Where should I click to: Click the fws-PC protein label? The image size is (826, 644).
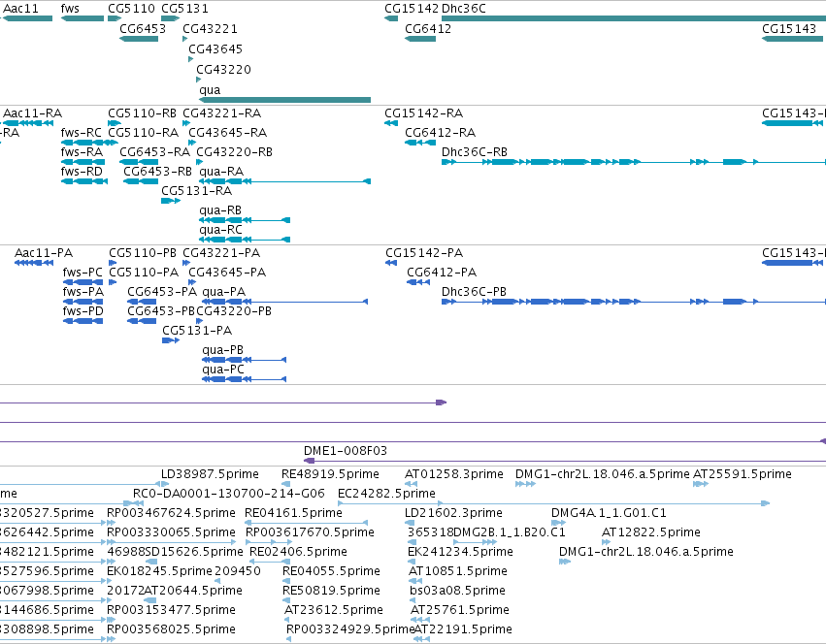tap(83, 273)
